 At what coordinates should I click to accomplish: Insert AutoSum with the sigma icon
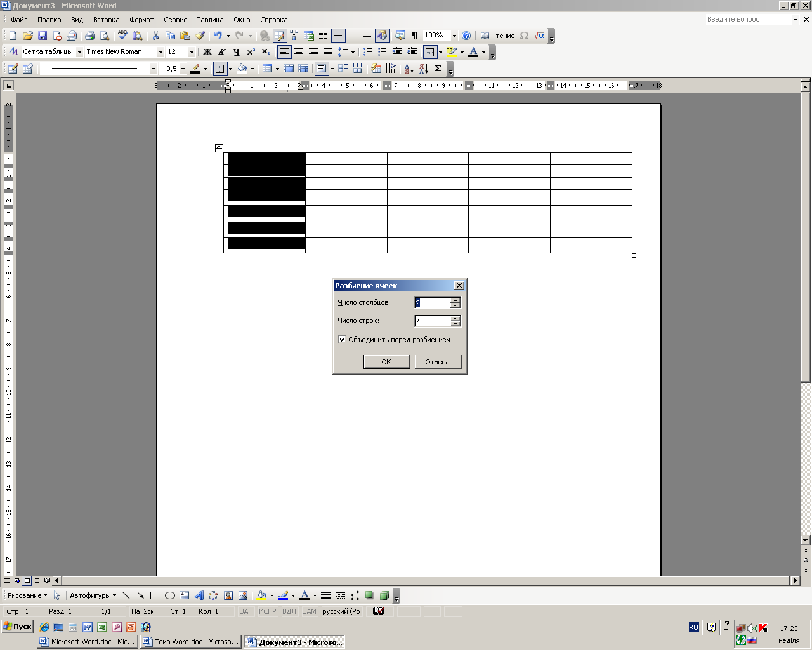(438, 69)
